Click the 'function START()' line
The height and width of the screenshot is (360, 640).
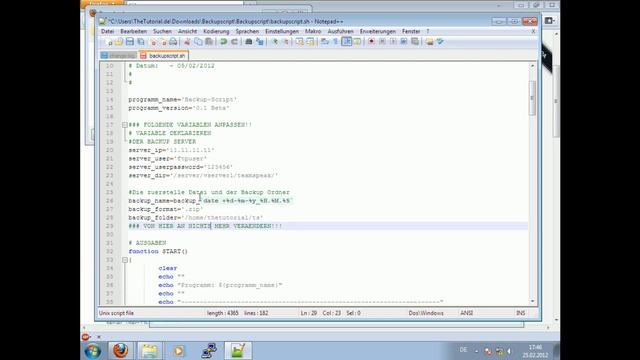tap(158, 251)
